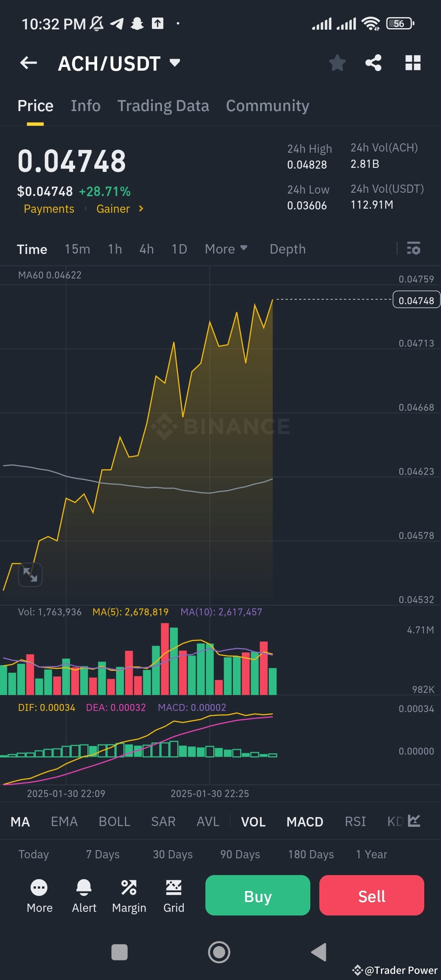
Task: Switch to the Trading Data tab
Action: [163, 105]
